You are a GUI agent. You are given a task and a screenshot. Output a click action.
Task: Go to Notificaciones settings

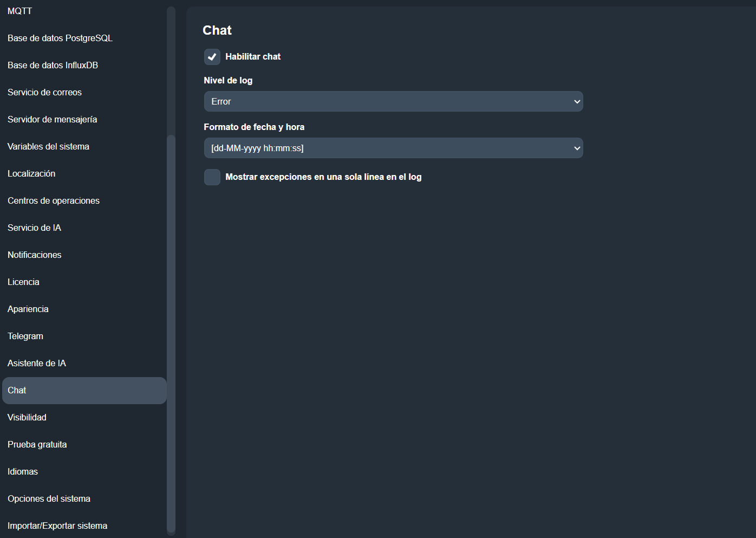pyautogui.click(x=35, y=255)
